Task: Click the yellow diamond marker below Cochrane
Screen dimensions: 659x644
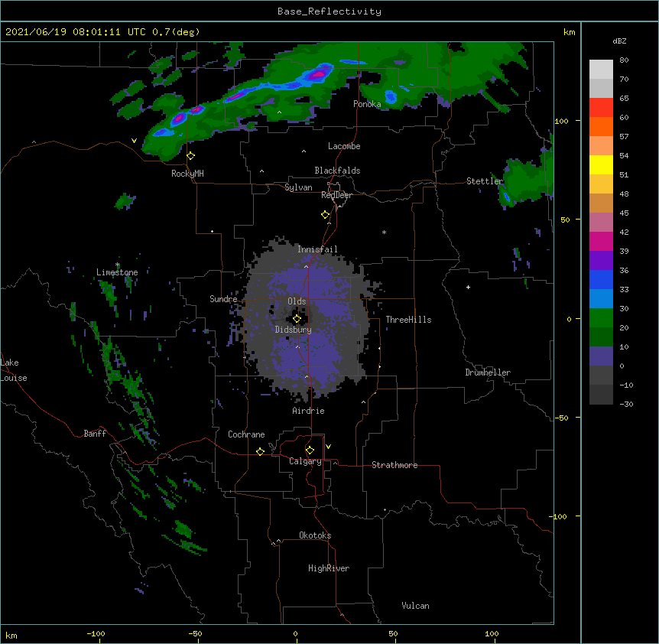Action: tap(260, 451)
